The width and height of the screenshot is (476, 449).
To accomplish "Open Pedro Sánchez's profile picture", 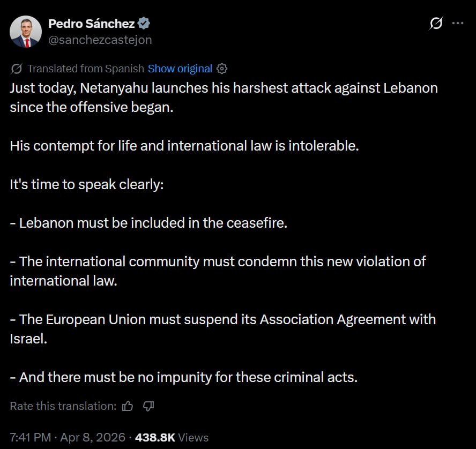I will 26,31.
